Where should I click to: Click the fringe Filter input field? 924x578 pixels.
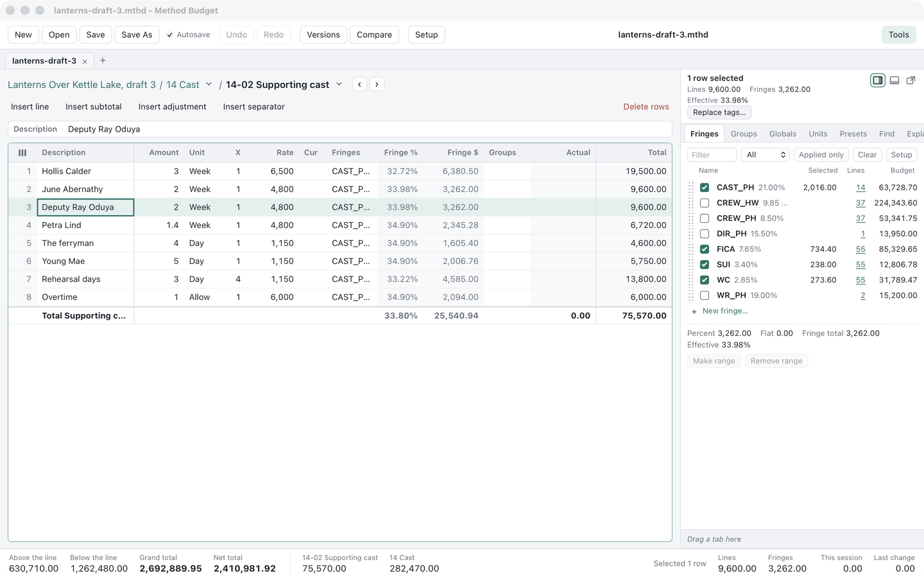tap(712, 155)
